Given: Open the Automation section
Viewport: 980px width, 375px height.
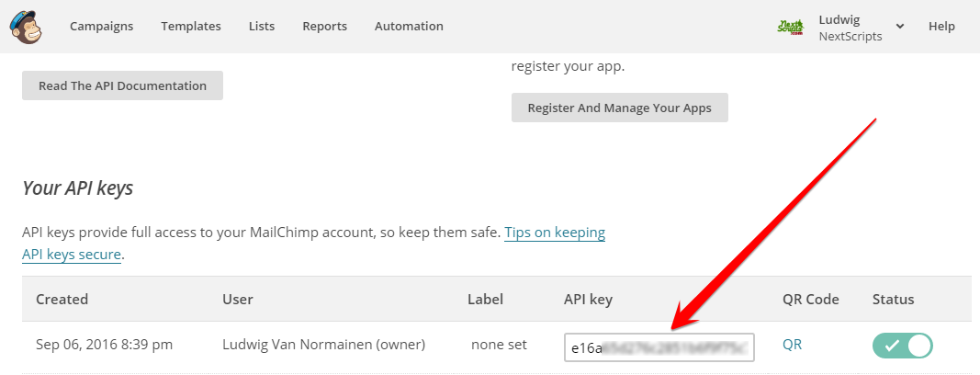Looking at the screenshot, I should [x=409, y=27].
